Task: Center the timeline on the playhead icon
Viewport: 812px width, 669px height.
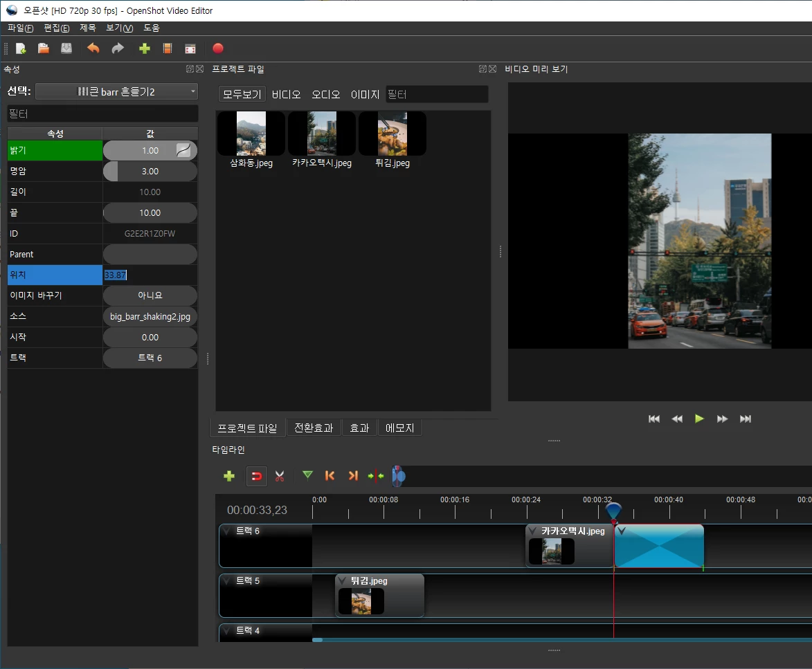Action: [375, 476]
